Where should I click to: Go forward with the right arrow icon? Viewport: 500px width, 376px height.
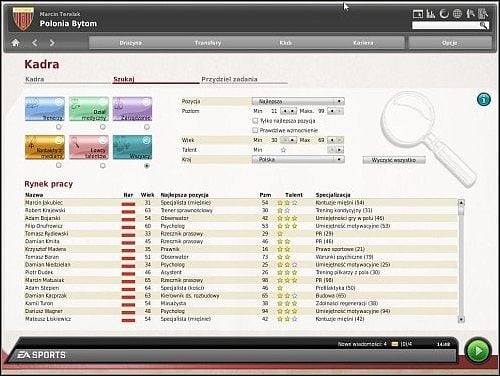[x=52, y=43]
